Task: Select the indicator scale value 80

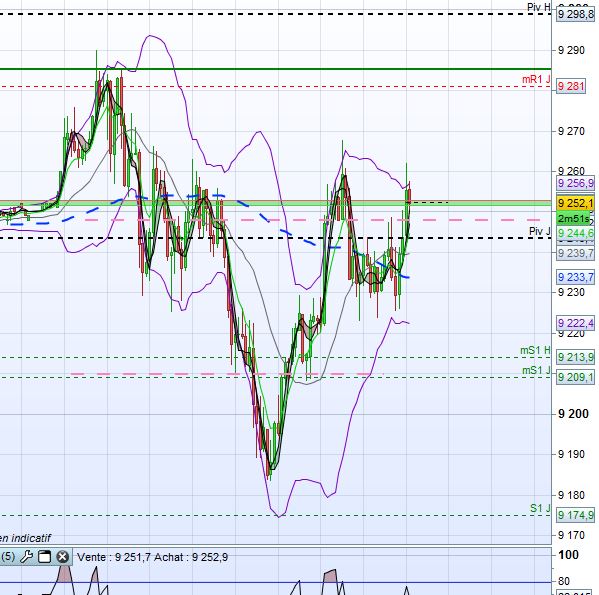Action: tap(563, 581)
